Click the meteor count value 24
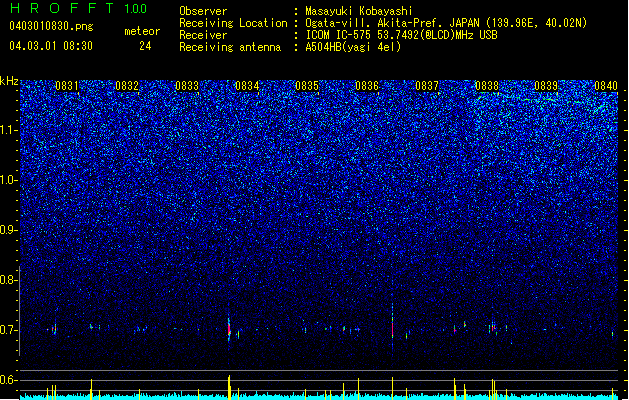 (x=145, y=46)
